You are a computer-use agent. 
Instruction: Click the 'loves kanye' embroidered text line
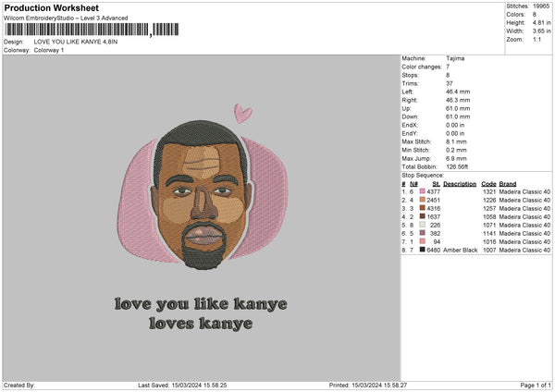tap(201, 324)
